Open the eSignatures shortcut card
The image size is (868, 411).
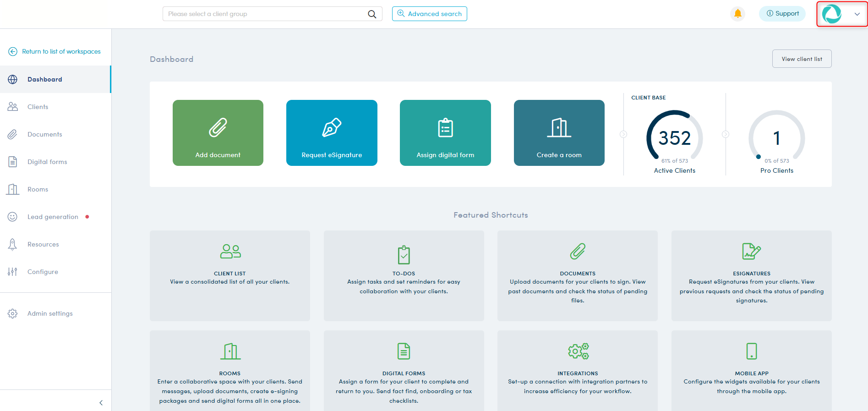coord(751,275)
